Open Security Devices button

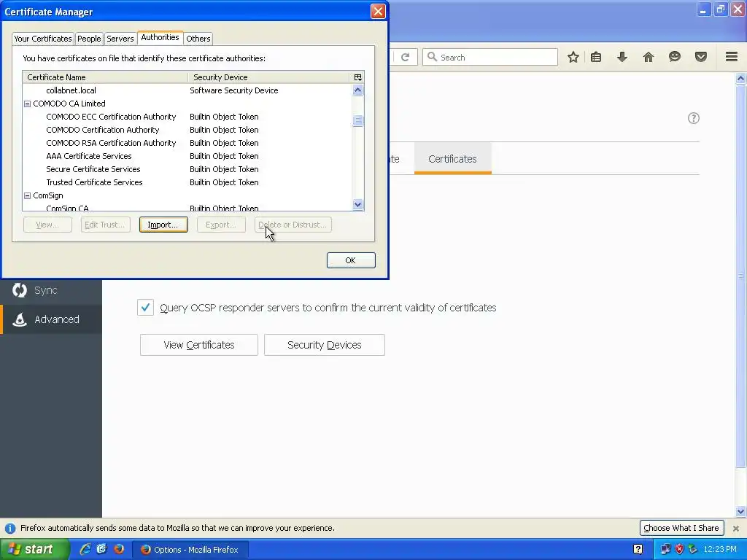pos(325,345)
